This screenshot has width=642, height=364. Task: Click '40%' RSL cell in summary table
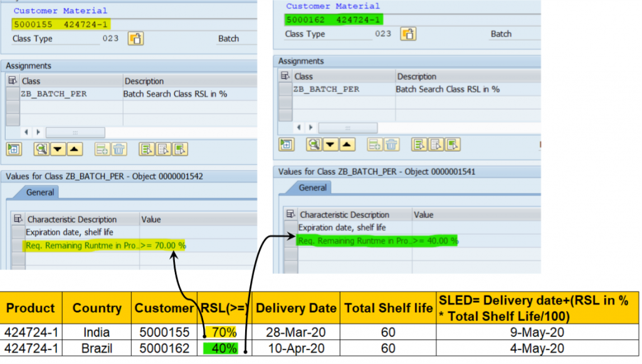[224, 348]
